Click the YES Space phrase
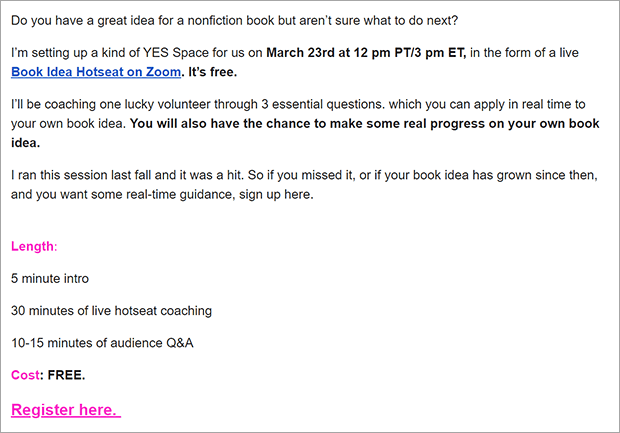The width and height of the screenshot is (620, 433). click(x=176, y=53)
